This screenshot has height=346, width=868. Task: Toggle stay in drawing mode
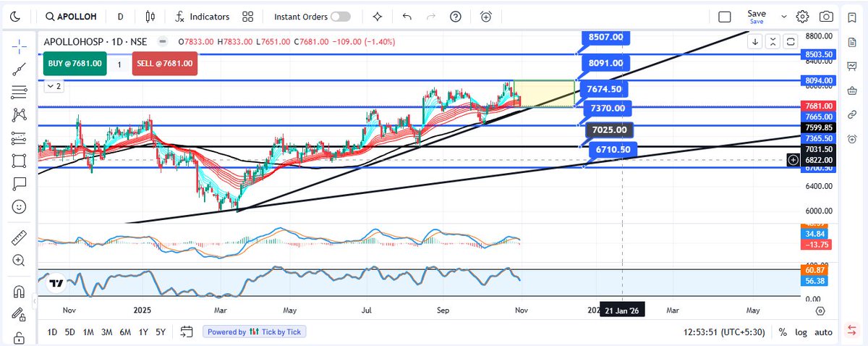pos(20,314)
